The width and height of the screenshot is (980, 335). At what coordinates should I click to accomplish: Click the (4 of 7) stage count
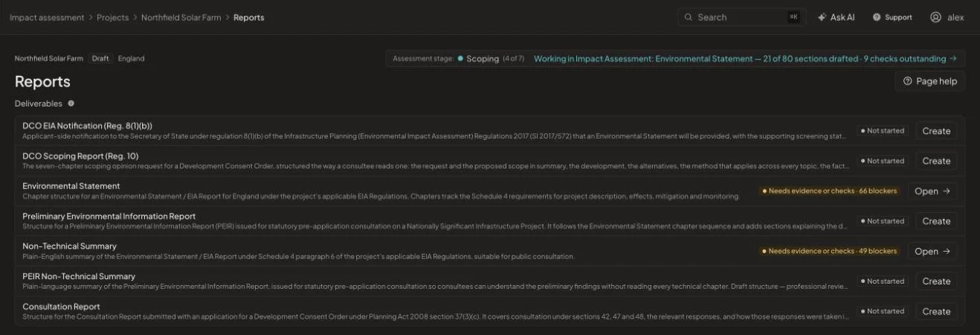(x=514, y=59)
